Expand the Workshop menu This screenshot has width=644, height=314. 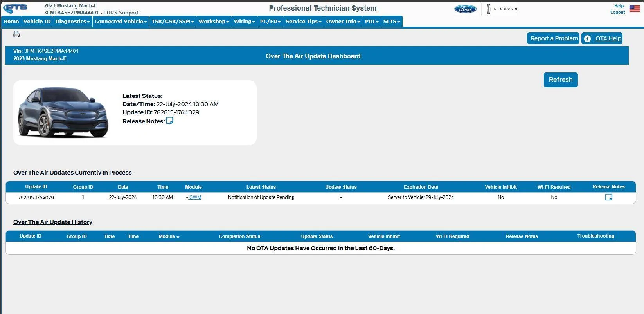(214, 21)
